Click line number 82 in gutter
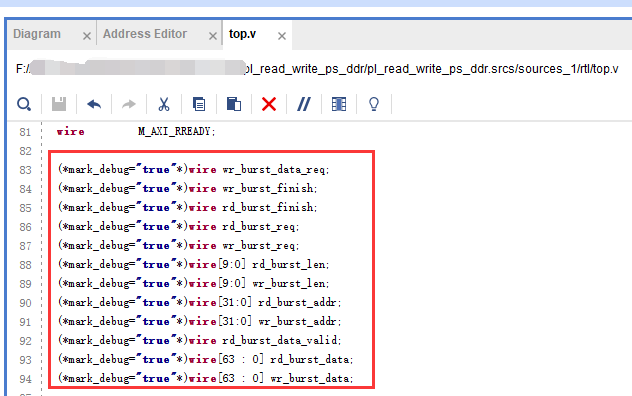 click(25, 151)
